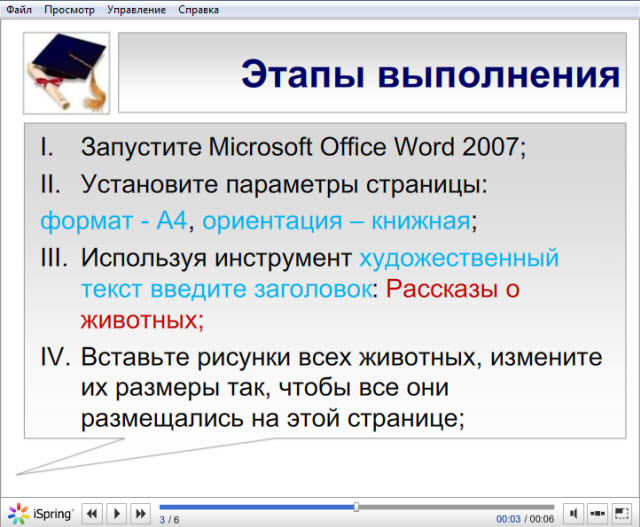Viewport: 640px width, 527px height.
Task: Skip to the next slide
Action: [x=141, y=513]
